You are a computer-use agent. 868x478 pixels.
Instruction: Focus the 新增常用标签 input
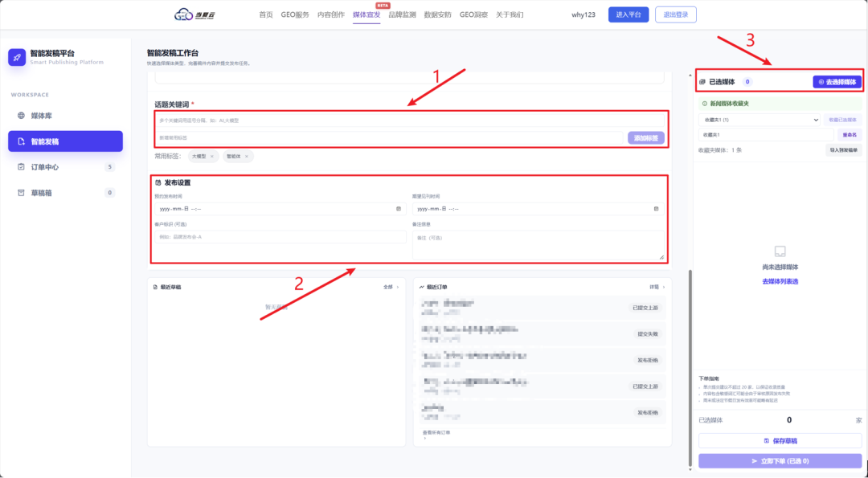pyautogui.click(x=389, y=137)
